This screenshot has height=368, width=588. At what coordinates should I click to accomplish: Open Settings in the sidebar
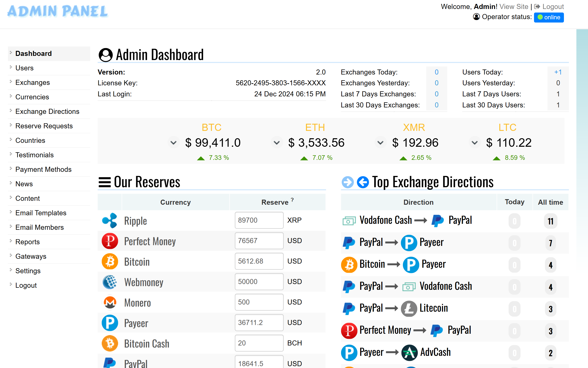tap(49, 271)
